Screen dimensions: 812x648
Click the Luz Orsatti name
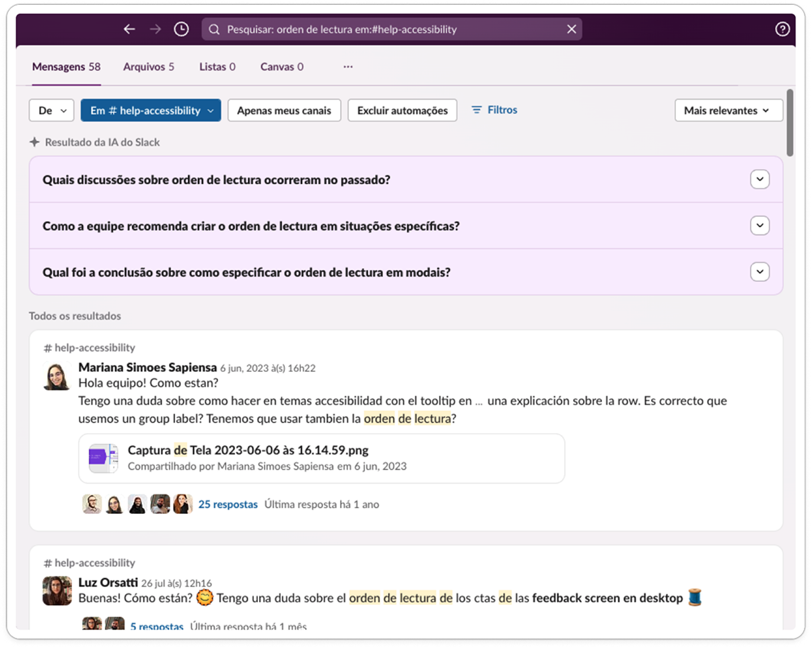[x=108, y=582]
